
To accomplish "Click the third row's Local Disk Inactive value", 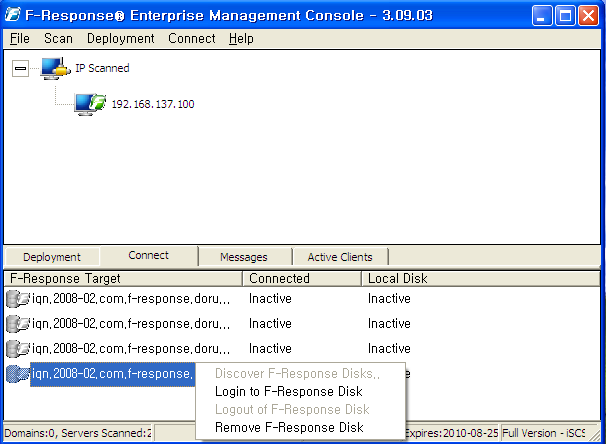I will pos(389,349).
